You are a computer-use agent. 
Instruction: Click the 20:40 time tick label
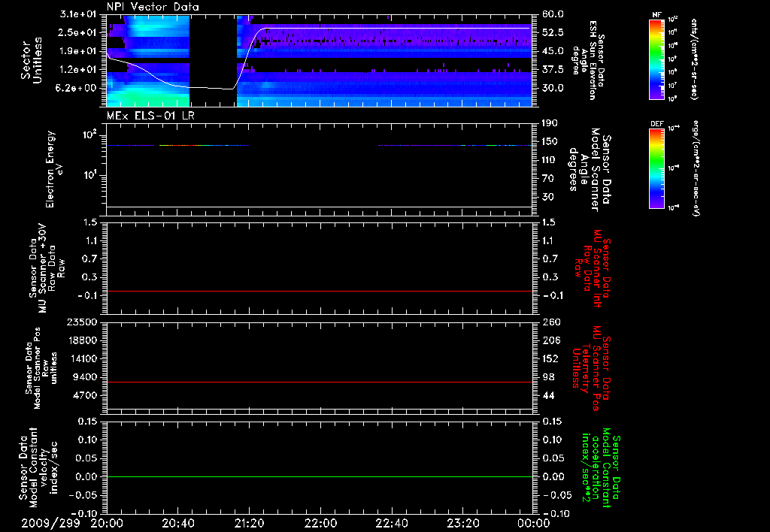pyautogui.click(x=177, y=523)
